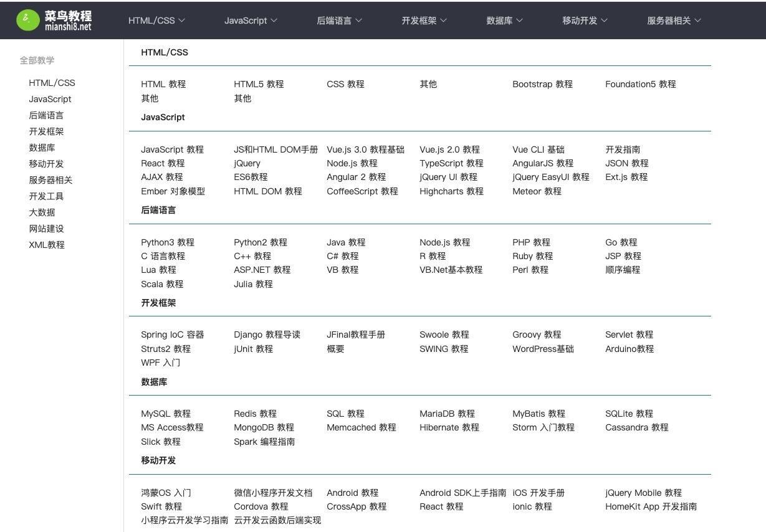Open the Android SDK上手指南 link
Viewport: 766px width, 532px height.
pos(462,493)
